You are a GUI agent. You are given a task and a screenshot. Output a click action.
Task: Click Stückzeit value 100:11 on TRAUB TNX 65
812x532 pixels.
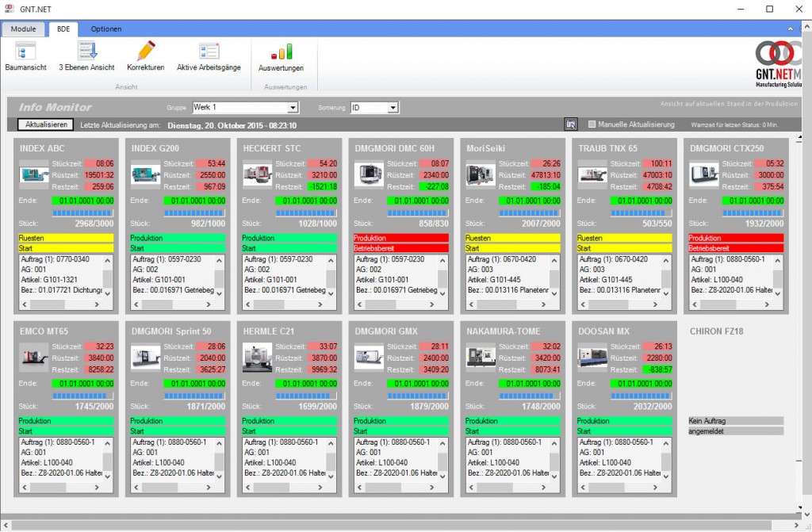[x=657, y=163]
